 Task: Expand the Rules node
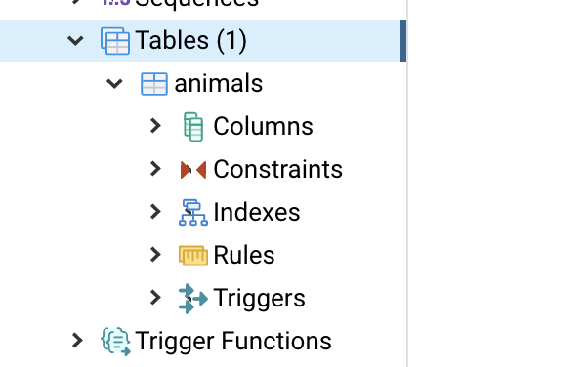click(x=155, y=255)
